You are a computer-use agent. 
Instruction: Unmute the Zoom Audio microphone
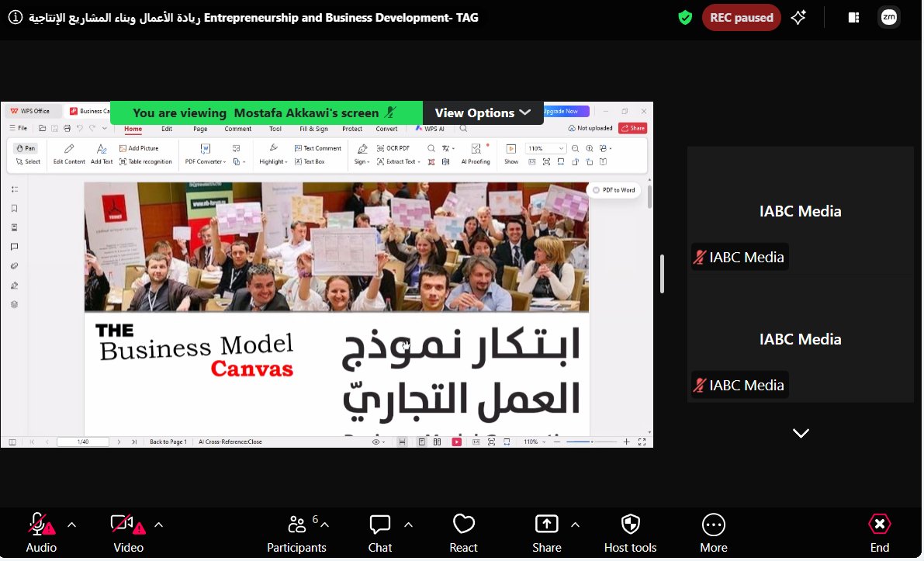pyautogui.click(x=40, y=532)
